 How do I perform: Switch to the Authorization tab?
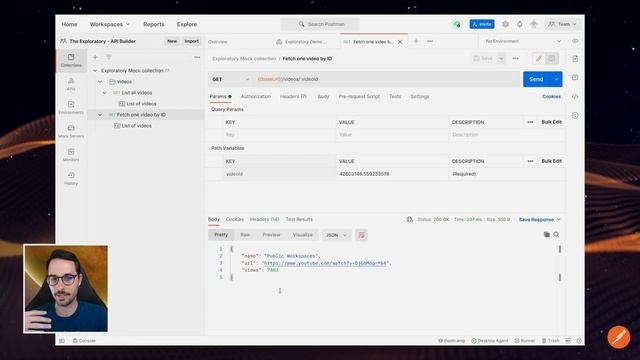[x=256, y=97]
